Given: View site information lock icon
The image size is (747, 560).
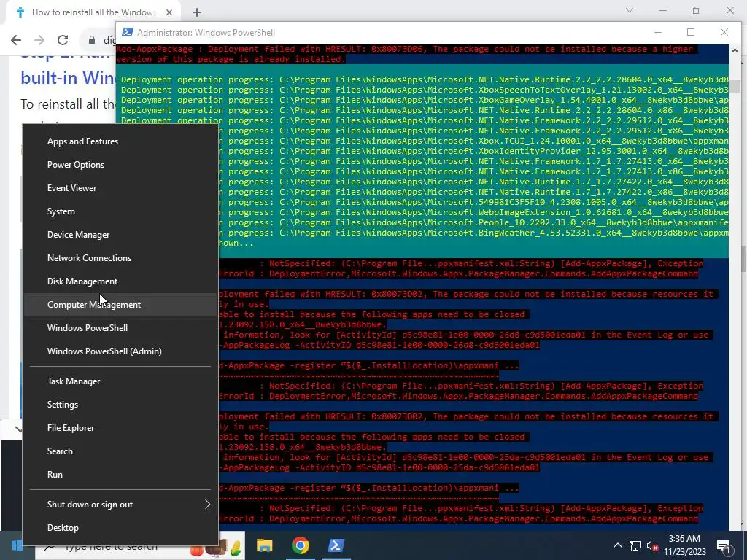Looking at the screenshot, I should pyautogui.click(x=91, y=40).
